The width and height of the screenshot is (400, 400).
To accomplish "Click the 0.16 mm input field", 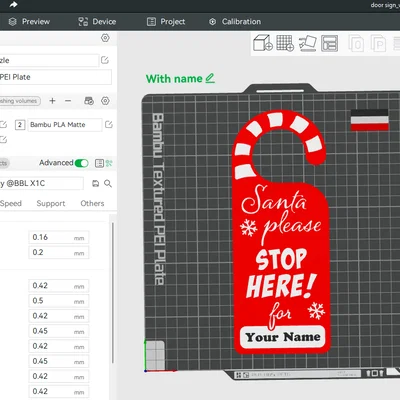I will 59,237.
